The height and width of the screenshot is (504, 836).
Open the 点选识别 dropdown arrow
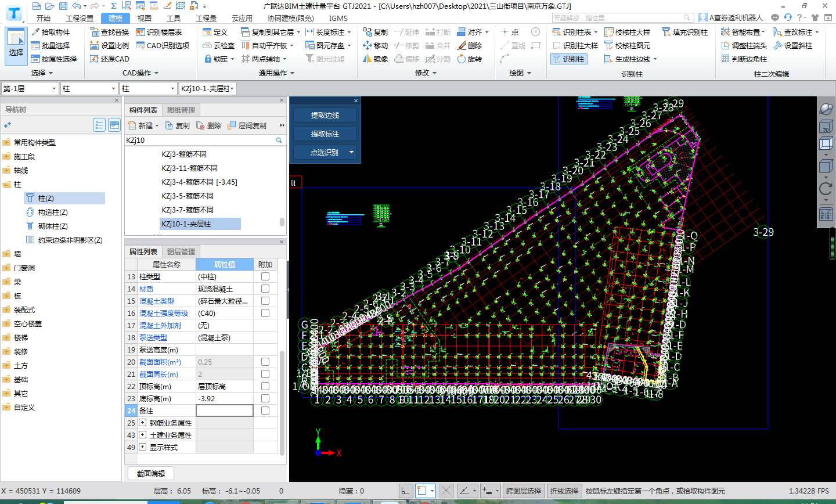(351, 152)
